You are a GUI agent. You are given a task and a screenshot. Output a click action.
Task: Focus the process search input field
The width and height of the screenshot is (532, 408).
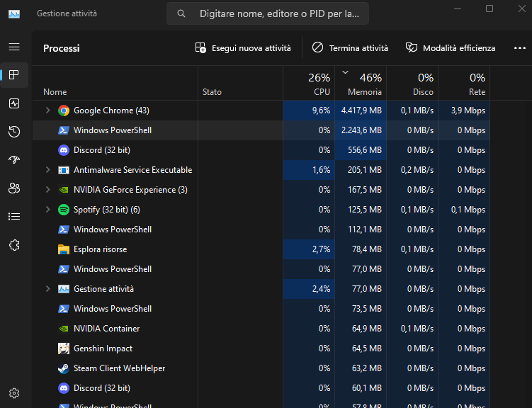click(x=268, y=13)
